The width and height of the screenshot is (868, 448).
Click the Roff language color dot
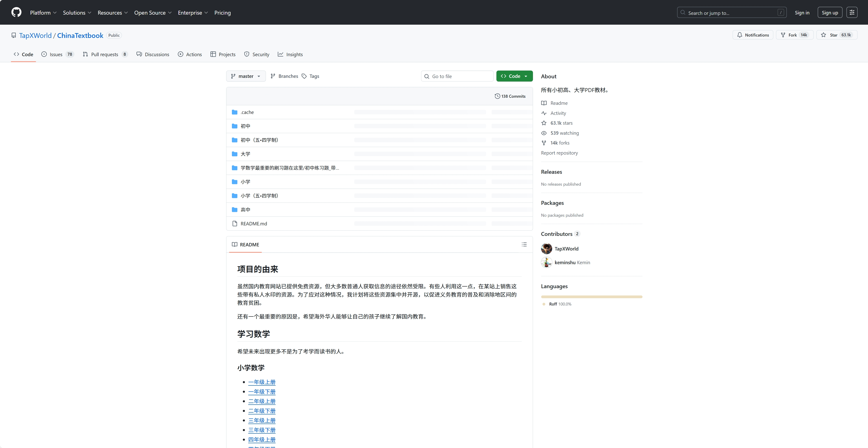543,304
